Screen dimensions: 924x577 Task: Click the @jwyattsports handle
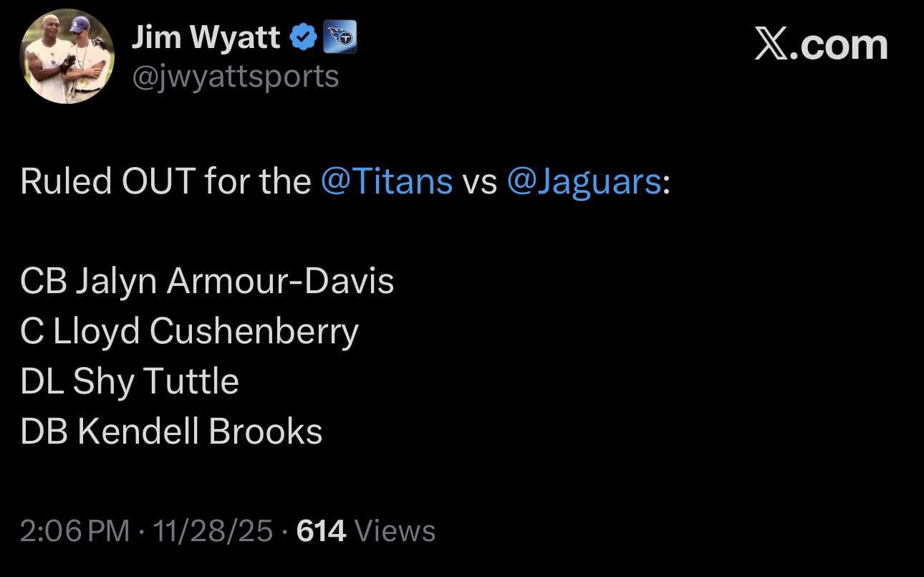pos(236,77)
